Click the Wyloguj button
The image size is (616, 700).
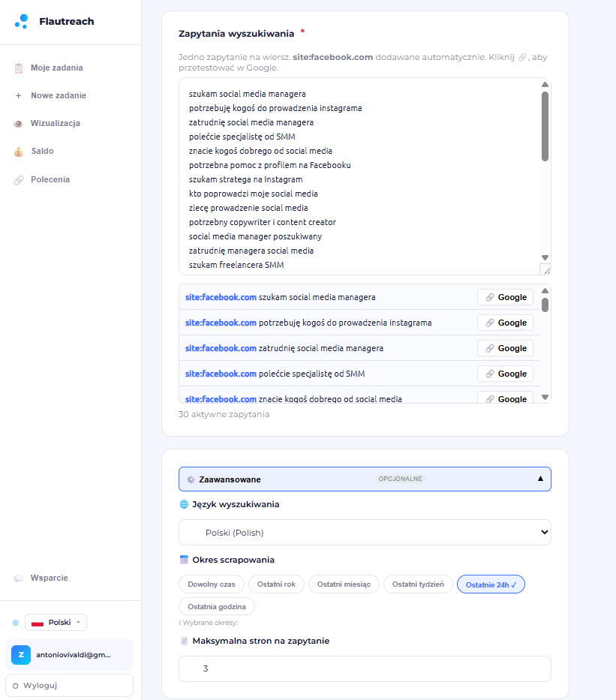pyautogui.click(x=69, y=685)
